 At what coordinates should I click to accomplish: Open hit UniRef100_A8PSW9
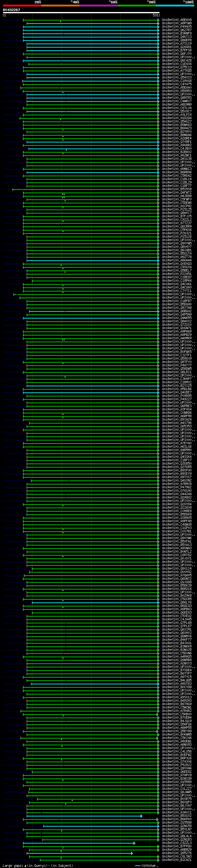click(176, 23)
